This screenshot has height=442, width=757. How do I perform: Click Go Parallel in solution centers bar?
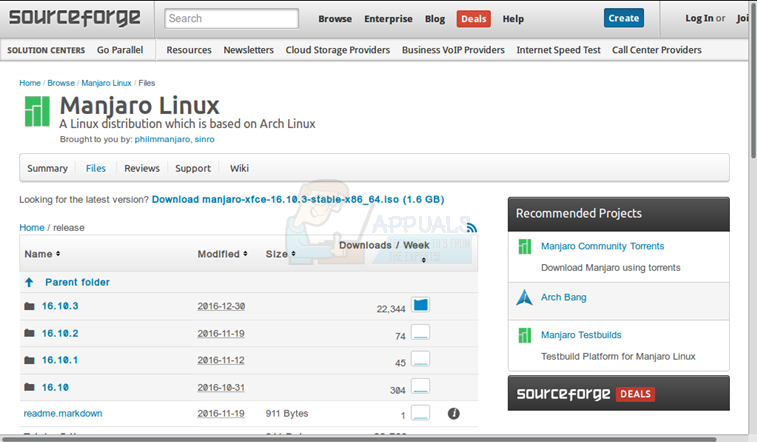[x=120, y=50]
